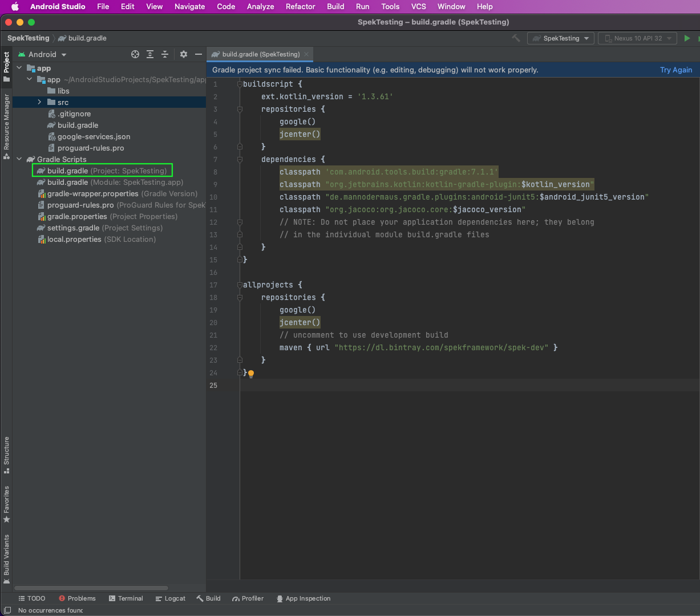
Task: Click the yellow lightbulb intention icon
Action: point(251,374)
